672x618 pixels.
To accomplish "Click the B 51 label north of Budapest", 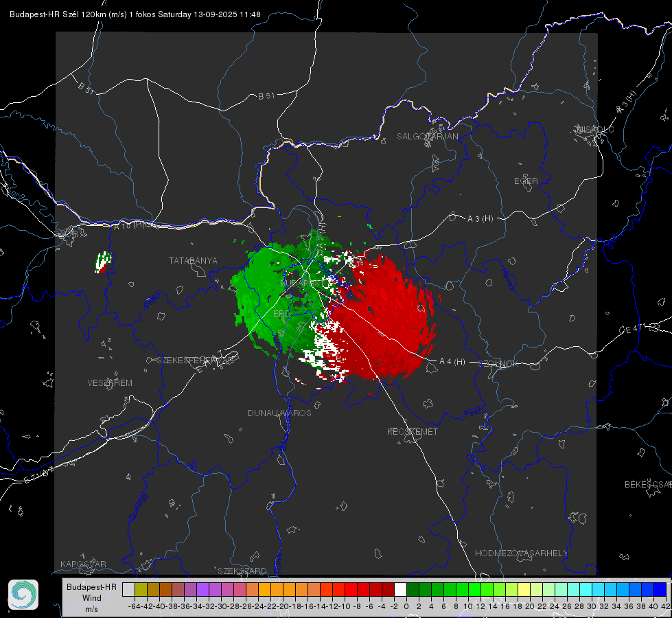I will coord(266,96).
